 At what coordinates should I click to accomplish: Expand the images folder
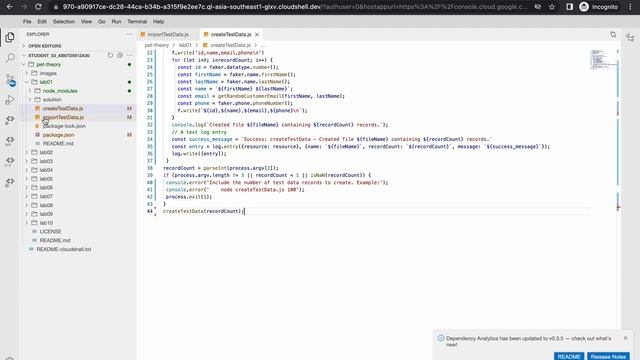[27, 73]
